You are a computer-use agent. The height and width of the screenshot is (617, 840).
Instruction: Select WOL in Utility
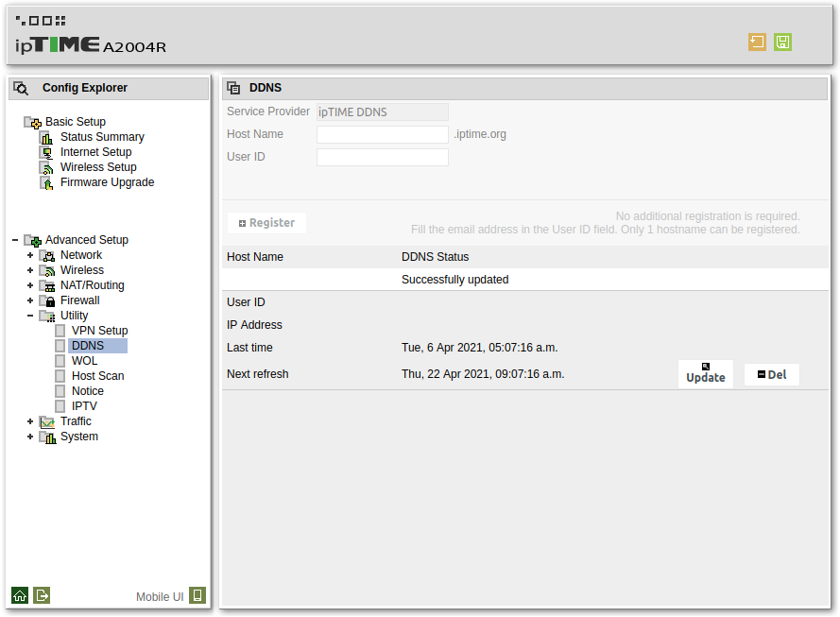[x=85, y=360]
